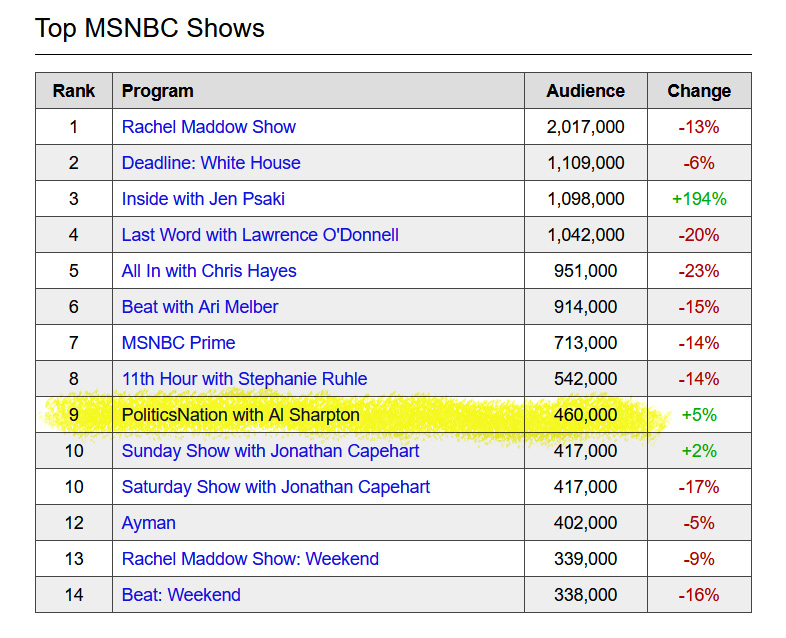
Task: Visit 11th Hour with Stephanie Ruhle
Action: click(x=244, y=379)
